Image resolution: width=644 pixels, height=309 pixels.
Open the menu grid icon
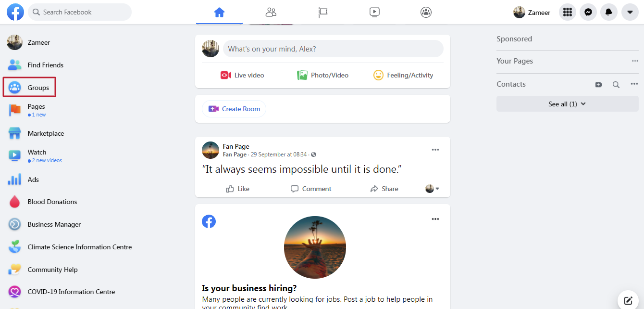pos(568,12)
